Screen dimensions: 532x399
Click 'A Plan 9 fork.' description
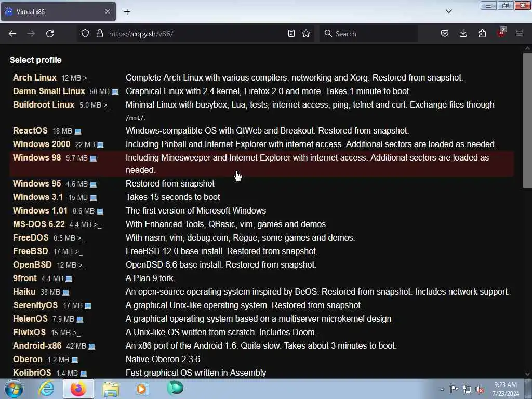coord(150,278)
